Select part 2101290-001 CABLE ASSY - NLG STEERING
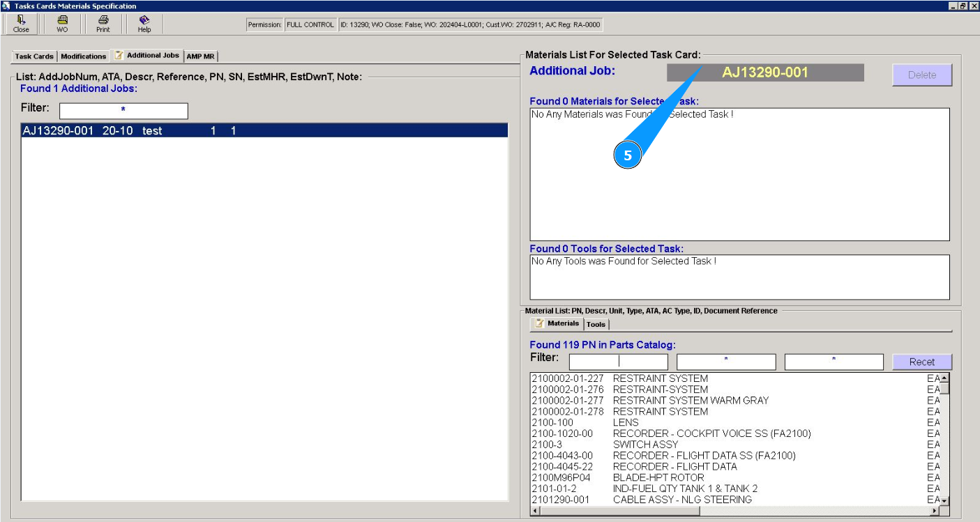 (735, 500)
